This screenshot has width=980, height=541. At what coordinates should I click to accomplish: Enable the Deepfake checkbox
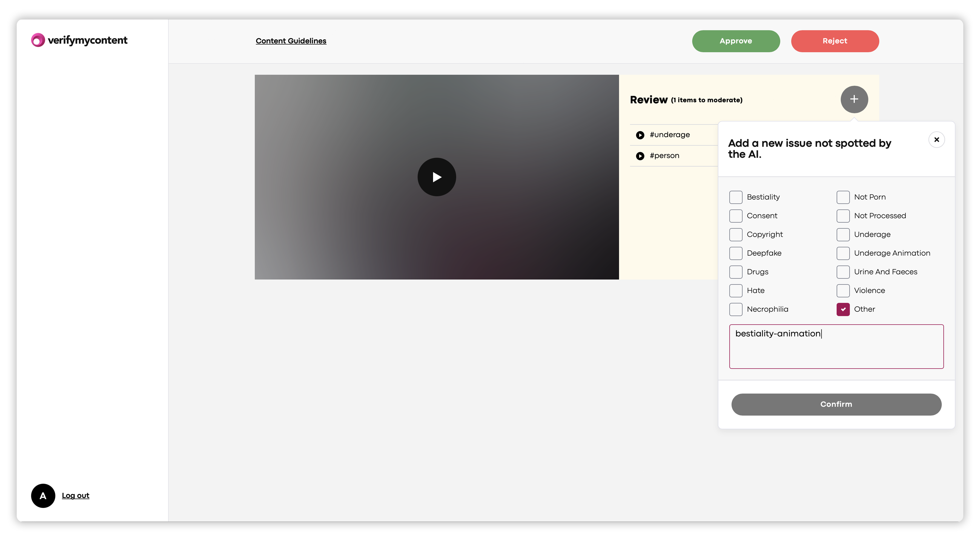[x=735, y=253]
